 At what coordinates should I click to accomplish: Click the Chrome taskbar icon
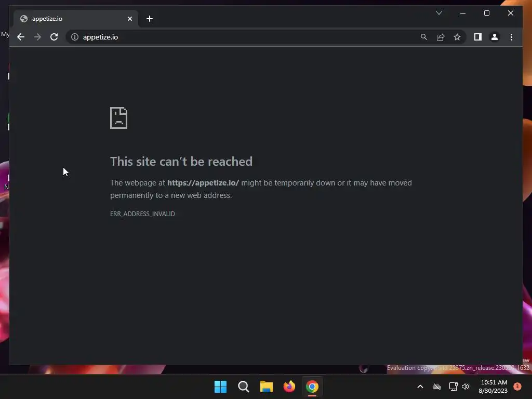click(x=312, y=387)
